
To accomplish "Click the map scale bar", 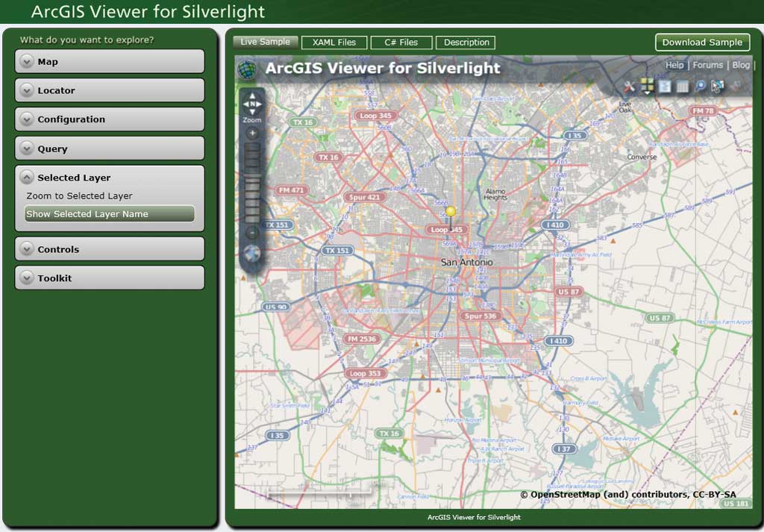I will coord(319,493).
